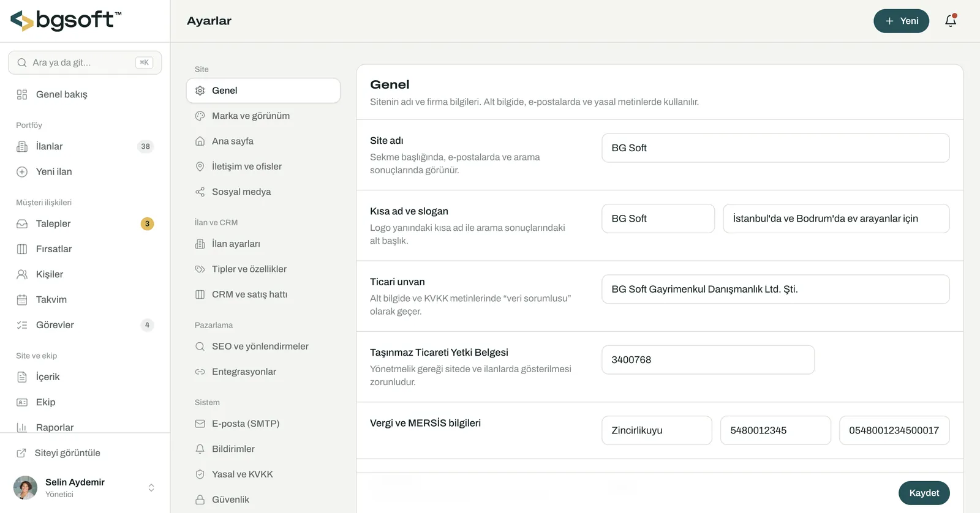Click the Vergi ve MERSİS bilgileri label
The image size is (980, 513).
[x=425, y=423]
